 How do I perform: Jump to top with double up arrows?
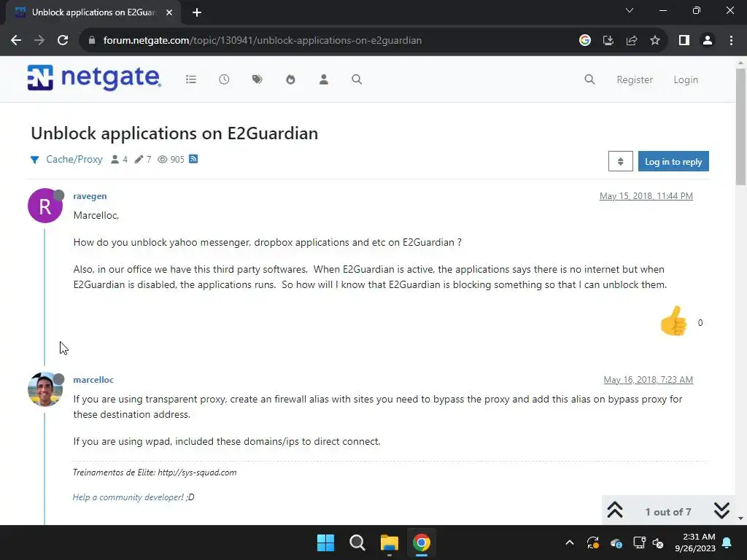coord(615,511)
